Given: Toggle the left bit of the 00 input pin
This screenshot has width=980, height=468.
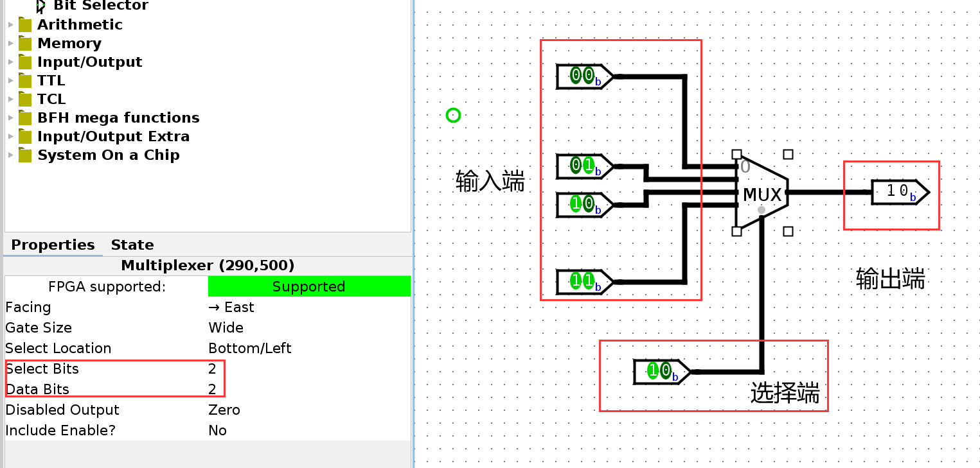Looking at the screenshot, I should point(576,76).
